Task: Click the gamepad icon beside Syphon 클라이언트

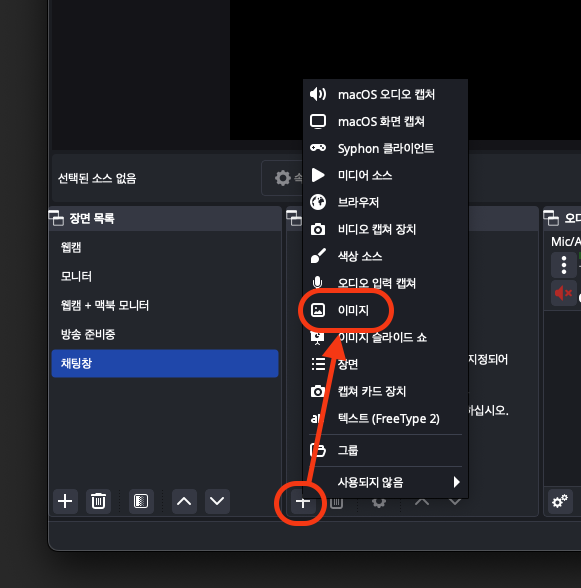Action: (x=318, y=148)
